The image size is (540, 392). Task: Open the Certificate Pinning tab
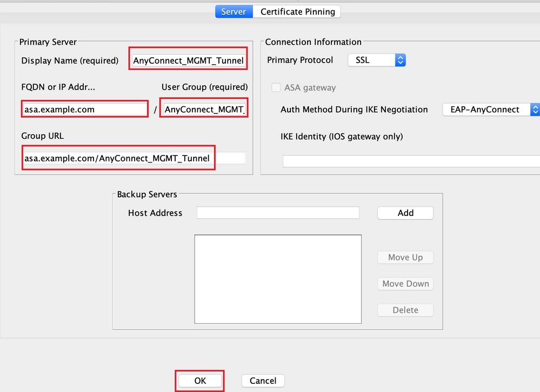pos(297,12)
